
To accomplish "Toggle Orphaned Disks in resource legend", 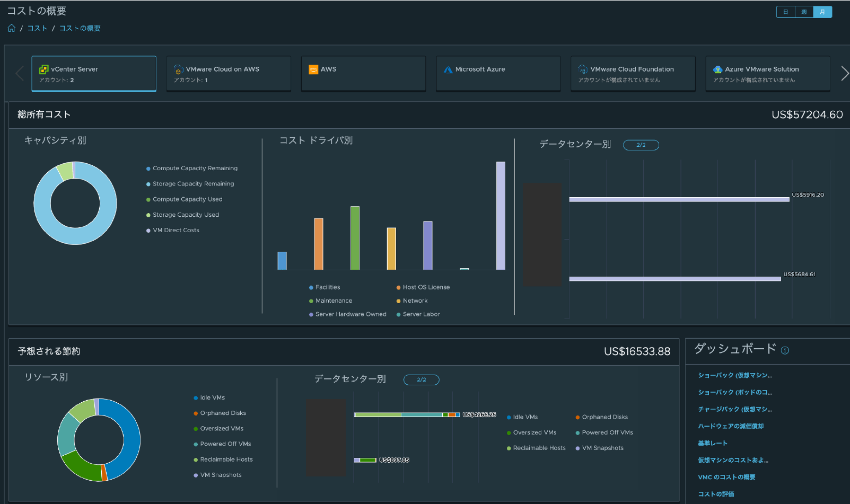I will 220,413.
